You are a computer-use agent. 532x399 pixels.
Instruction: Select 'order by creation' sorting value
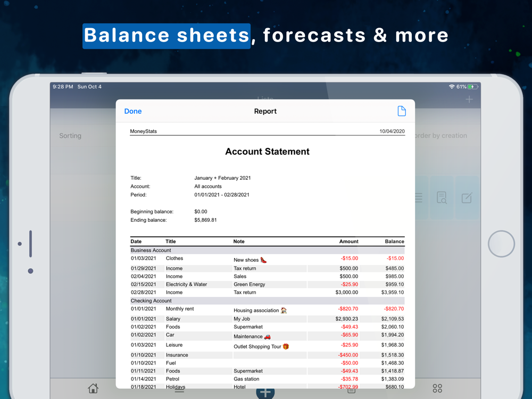coord(440,136)
